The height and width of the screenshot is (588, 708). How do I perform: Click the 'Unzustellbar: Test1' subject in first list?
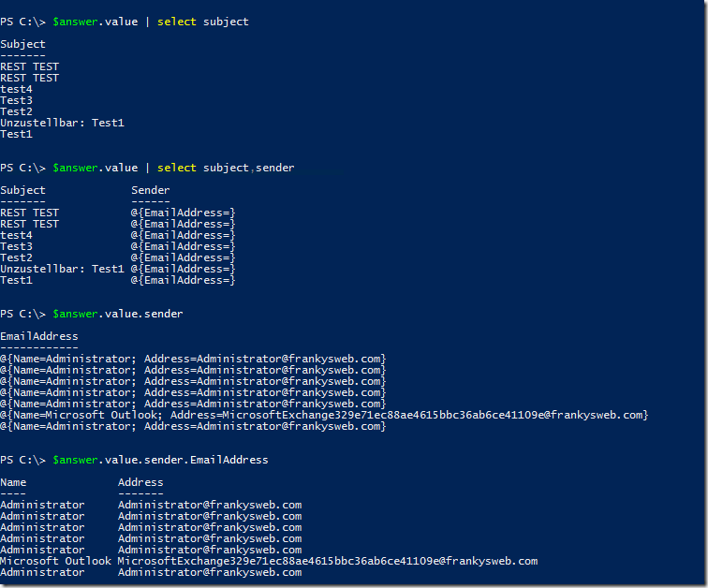63,123
